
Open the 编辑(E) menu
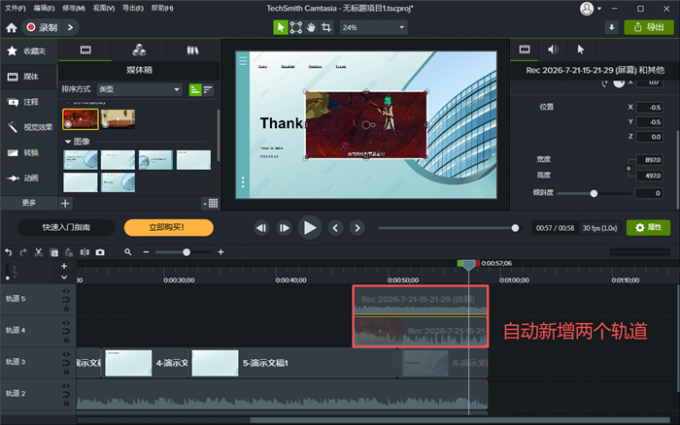(44, 8)
